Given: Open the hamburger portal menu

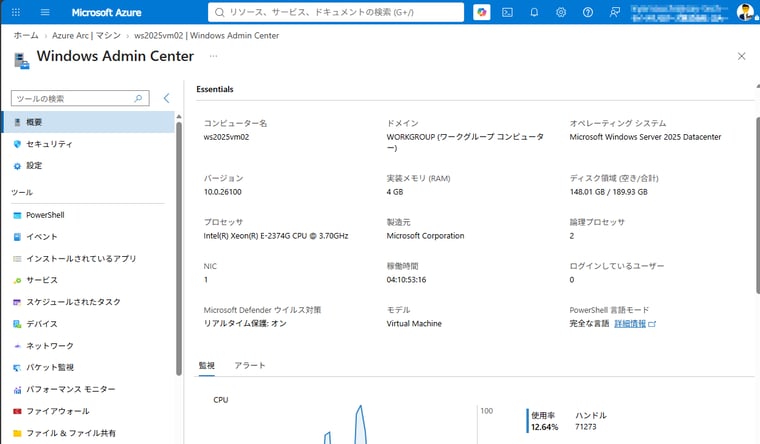Looking at the screenshot, I should [45, 12].
